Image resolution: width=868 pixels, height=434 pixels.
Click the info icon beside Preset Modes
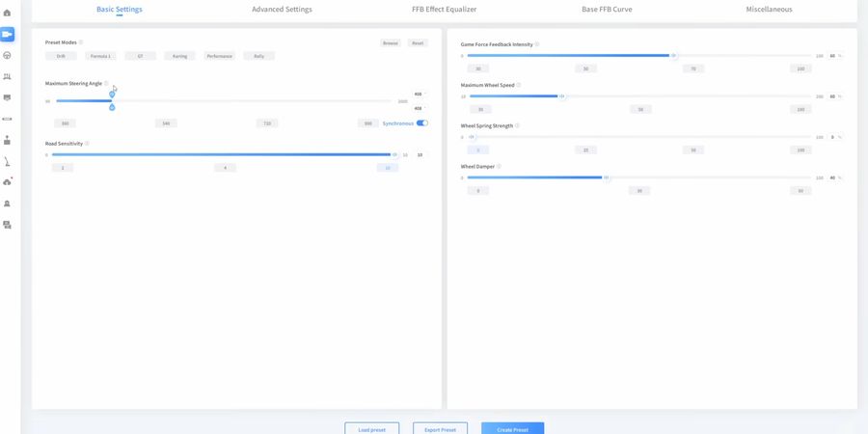(x=81, y=42)
